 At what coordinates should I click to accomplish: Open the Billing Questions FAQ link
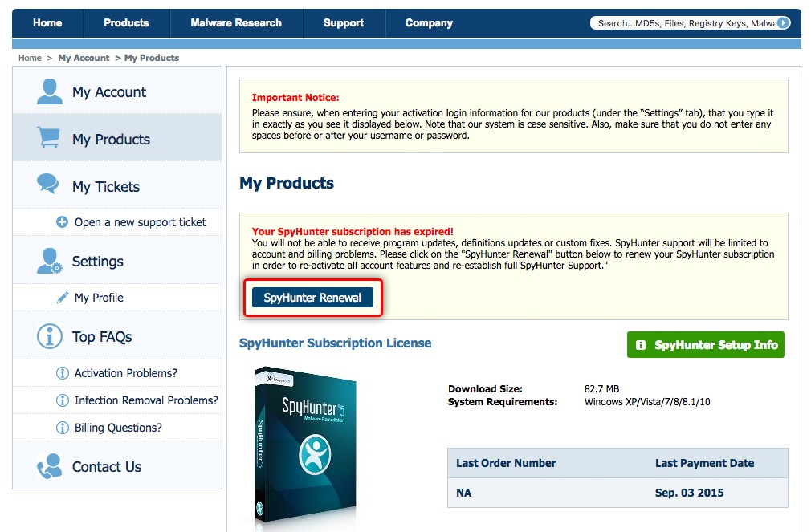click(118, 428)
